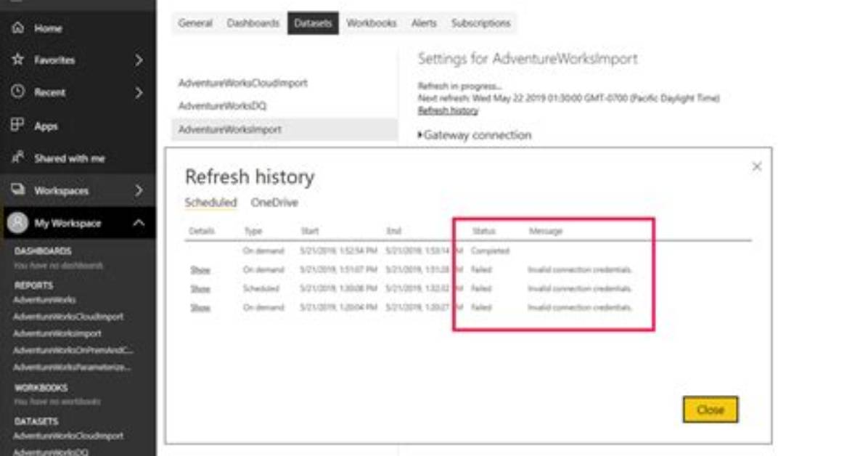Select AdventureWorksCloudImport in the dataset list
Screen dimensions: 868x456
(242, 83)
